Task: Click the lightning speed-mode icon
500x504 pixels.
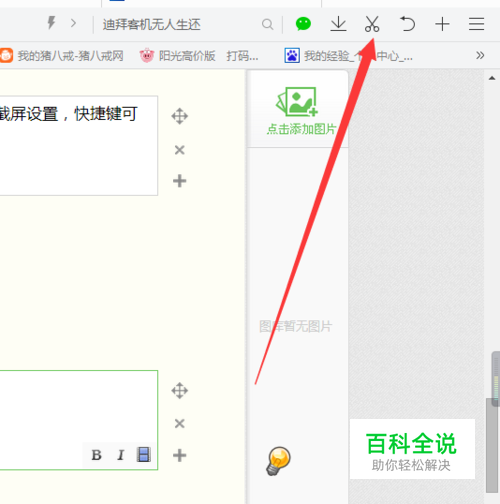Action: pos(51,23)
